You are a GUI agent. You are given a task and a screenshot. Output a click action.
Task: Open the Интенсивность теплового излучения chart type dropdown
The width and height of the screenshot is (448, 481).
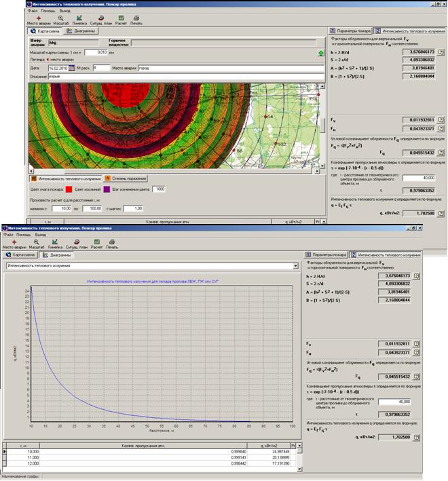click(295, 267)
